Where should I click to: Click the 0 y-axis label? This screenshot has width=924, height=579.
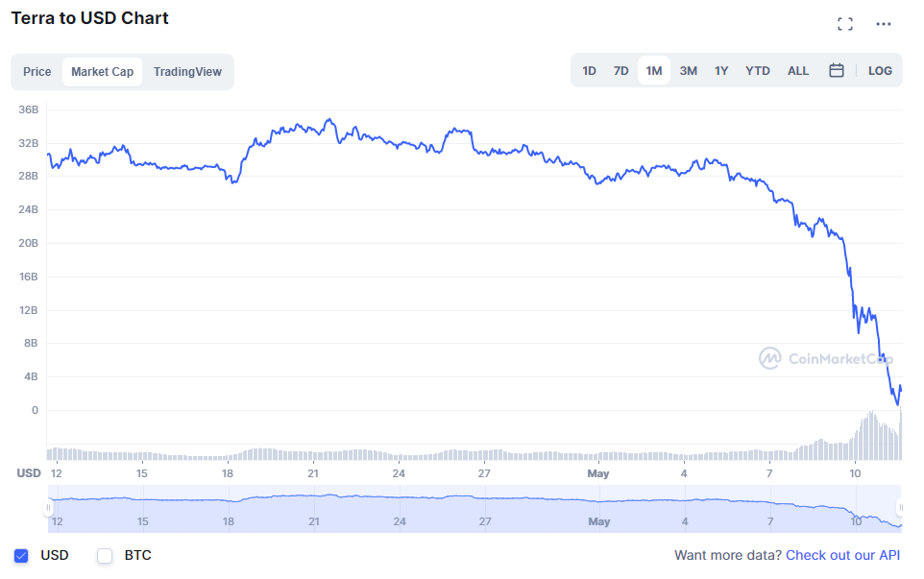click(35, 411)
